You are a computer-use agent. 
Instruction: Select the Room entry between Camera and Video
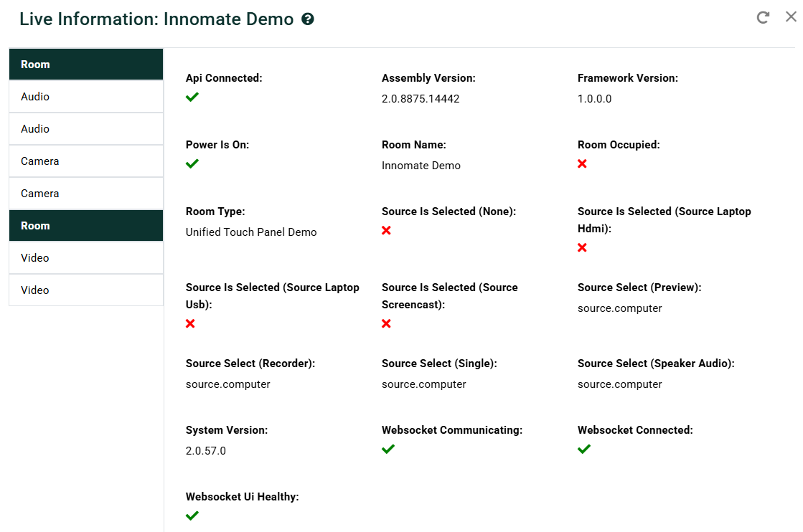coord(86,226)
